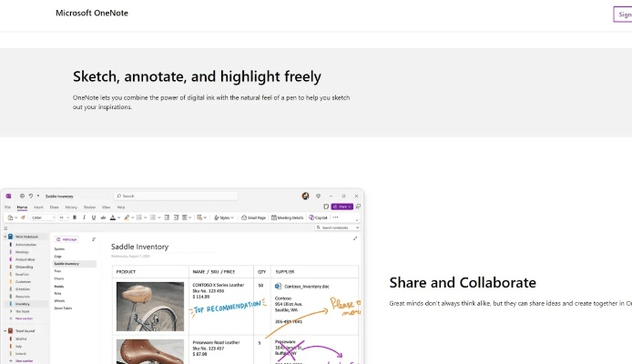Click the Email Page toolbar button

click(x=256, y=217)
